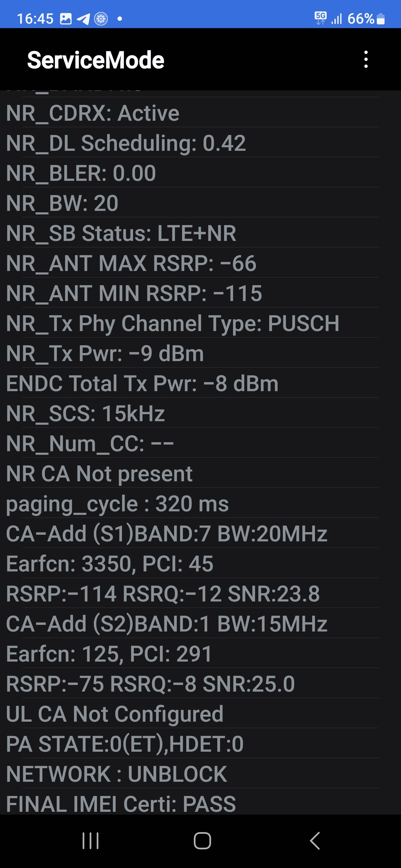Select NR_ANT MAX RSRP: -66 row
401x868 pixels.
click(192, 263)
